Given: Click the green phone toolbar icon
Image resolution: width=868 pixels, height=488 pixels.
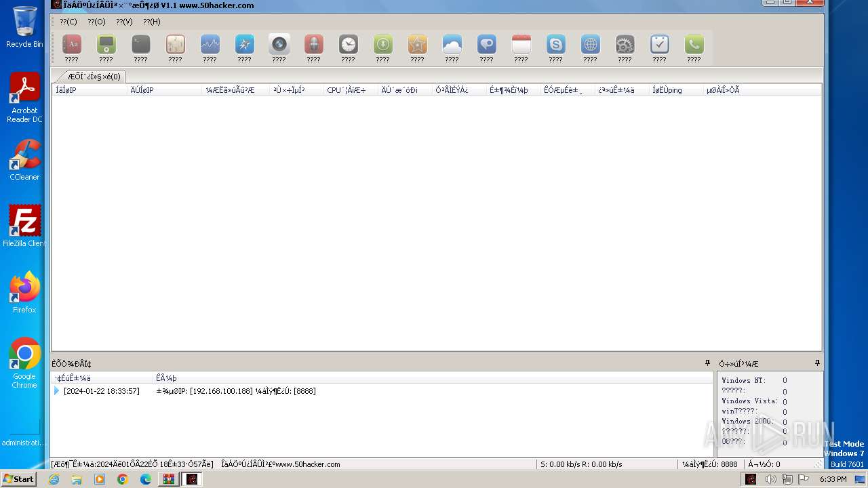Looking at the screenshot, I should (694, 45).
